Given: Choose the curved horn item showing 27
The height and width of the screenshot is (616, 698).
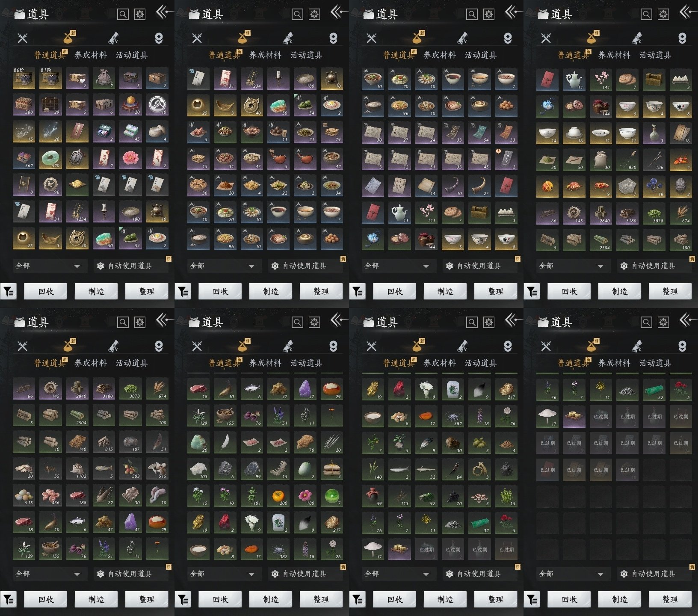Looking at the screenshot, I should click(479, 186).
